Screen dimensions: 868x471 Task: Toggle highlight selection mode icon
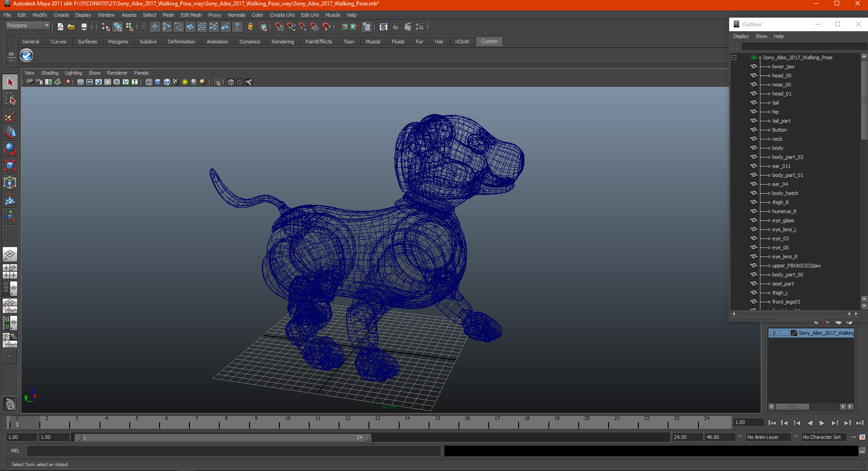point(263,27)
